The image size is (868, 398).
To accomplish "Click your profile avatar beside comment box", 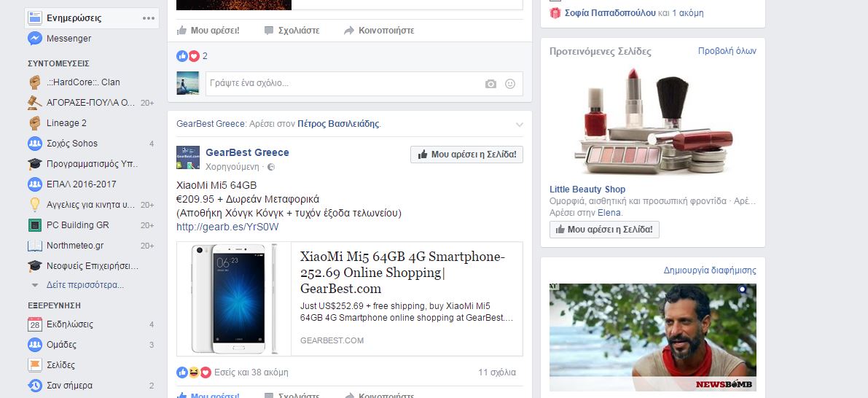I will tap(187, 83).
